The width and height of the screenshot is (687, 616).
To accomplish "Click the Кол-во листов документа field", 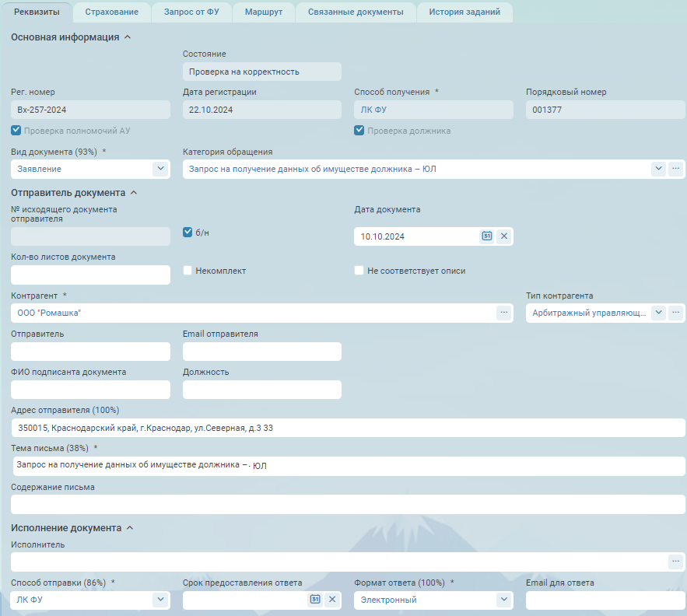I will point(90,275).
